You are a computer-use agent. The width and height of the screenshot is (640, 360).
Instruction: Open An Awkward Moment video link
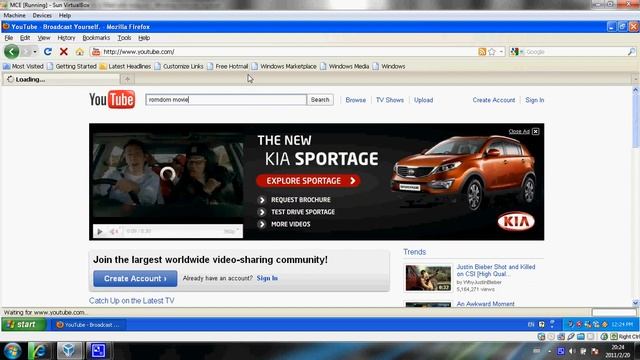[x=485, y=304]
